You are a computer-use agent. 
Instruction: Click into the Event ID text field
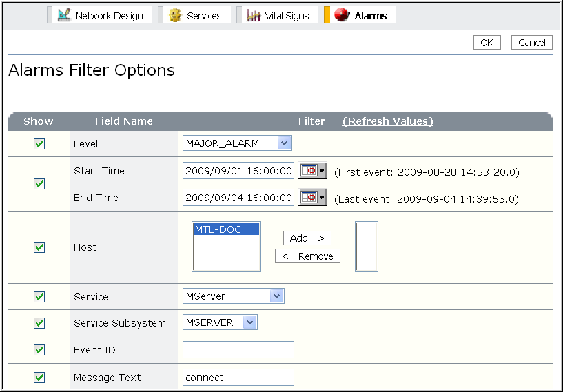[238, 350]
